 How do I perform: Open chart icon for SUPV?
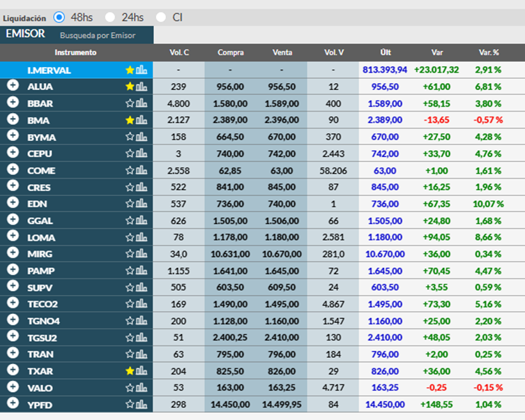point(142,287)
